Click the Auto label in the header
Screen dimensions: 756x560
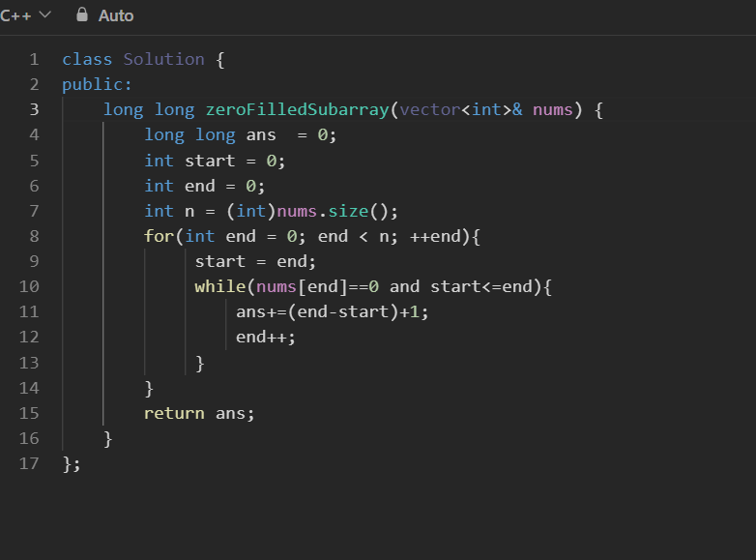(x=116, y=15)
